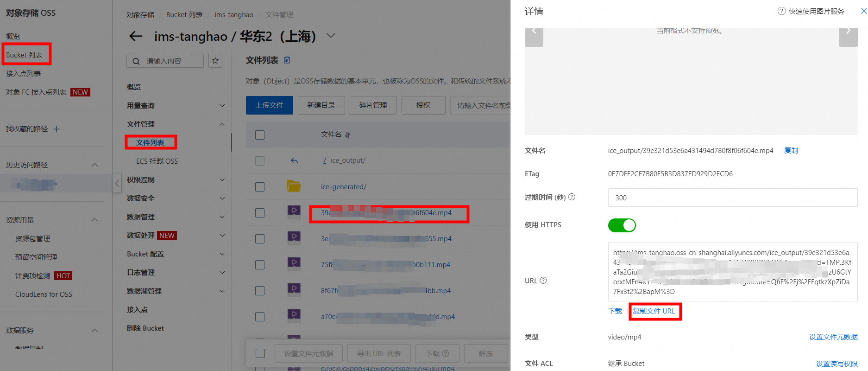Viewport: 868px width, 371px height.
Task: Click video icon for 555.mp4 file
Action: point(294,238)
